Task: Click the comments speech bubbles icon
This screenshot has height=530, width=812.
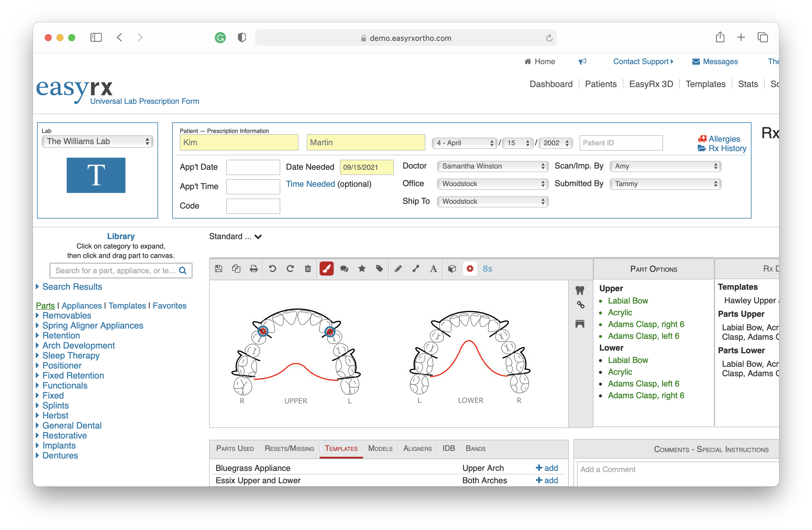Action: pyautogui.click(x=344, y=269)
